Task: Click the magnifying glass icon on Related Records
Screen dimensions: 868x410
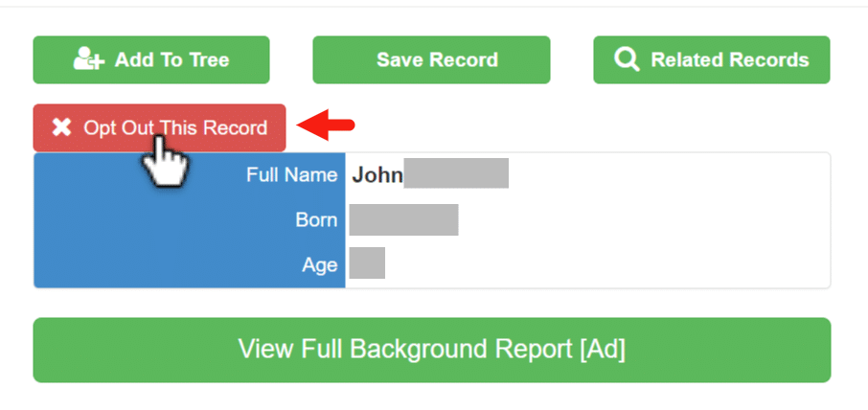Action: (x=627, y=59)
